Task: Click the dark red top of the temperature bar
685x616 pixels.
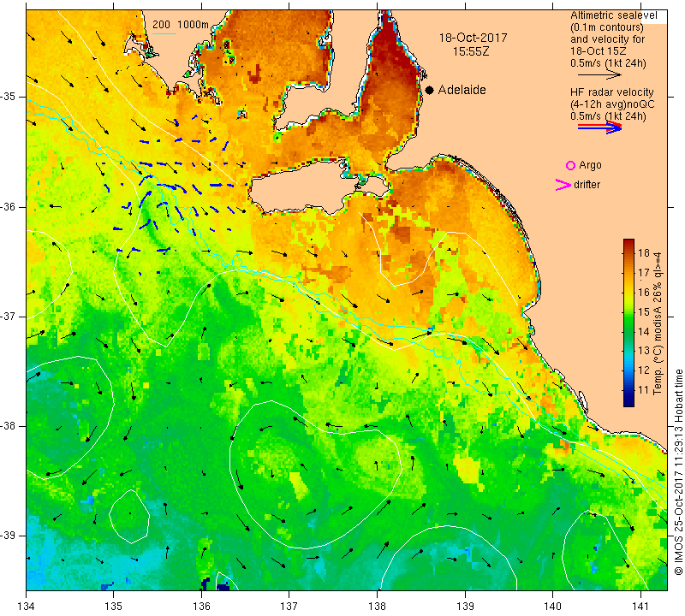Action: point(628,242)
